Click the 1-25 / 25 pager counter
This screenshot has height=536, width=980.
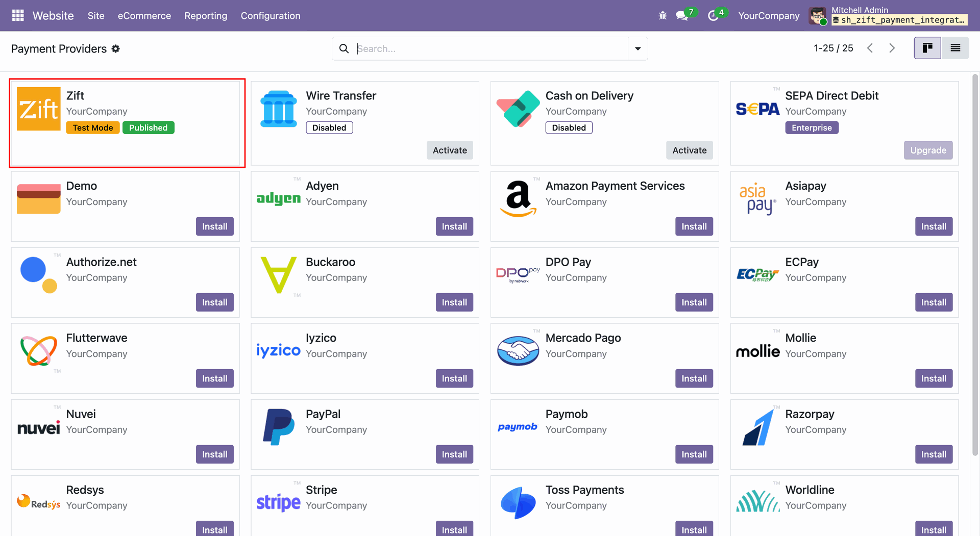[x=834, y=48]
